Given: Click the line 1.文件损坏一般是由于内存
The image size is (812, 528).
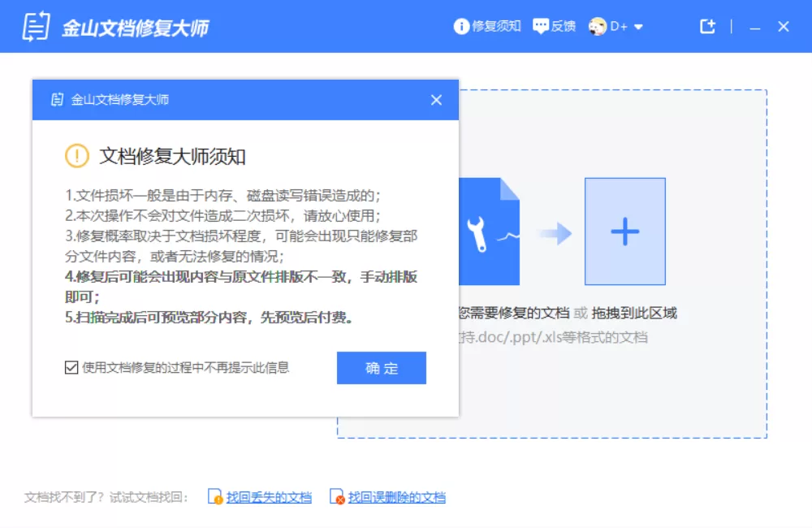Looking at the screenshot, I should click(x=222, y=195).
